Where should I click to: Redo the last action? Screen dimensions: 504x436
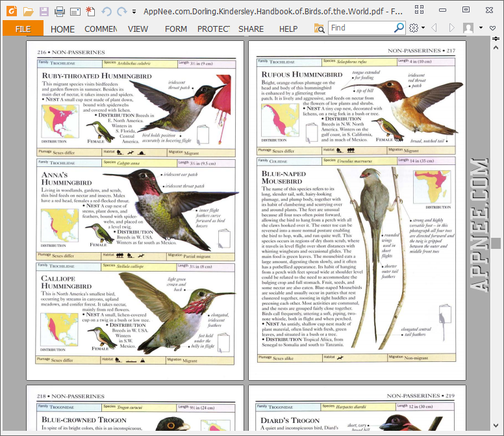122,12
